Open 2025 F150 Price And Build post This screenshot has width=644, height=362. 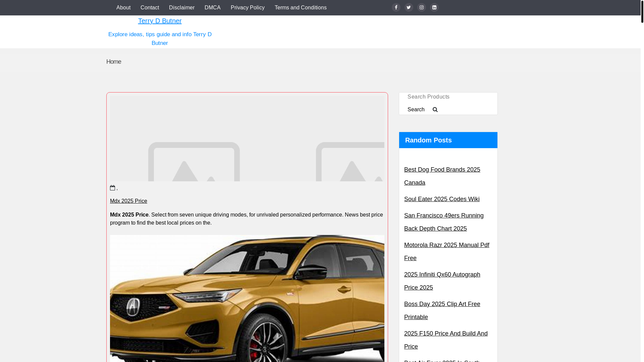pyautogui.click(x=446, y=340)
